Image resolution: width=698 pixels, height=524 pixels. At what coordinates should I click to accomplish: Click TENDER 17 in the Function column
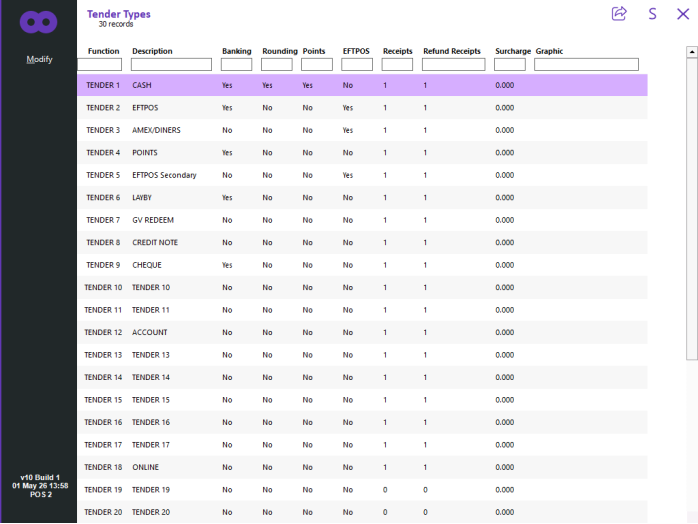click(x=103, y=445)
